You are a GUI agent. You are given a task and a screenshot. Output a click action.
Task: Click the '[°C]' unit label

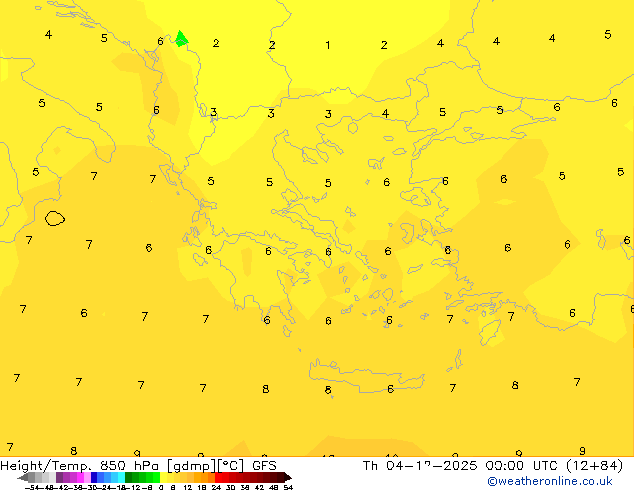click(231, 466)
